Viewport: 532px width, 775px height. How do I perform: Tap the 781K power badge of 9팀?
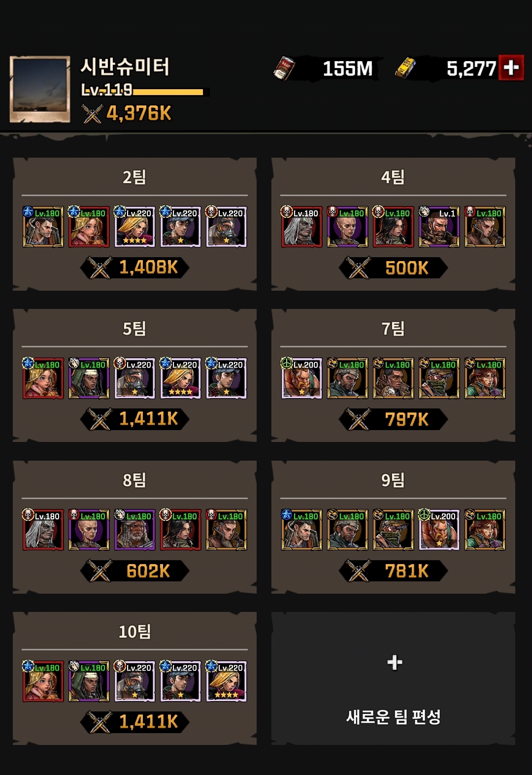393,571
